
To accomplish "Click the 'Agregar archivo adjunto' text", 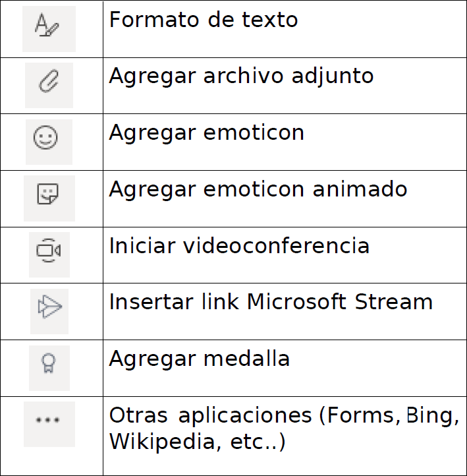I will point(241,77).
